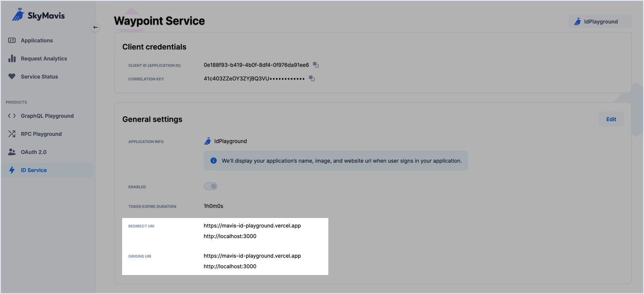Click the Client credentials heading
Screen dimensions: 644x294
click(x=154, y=47)
